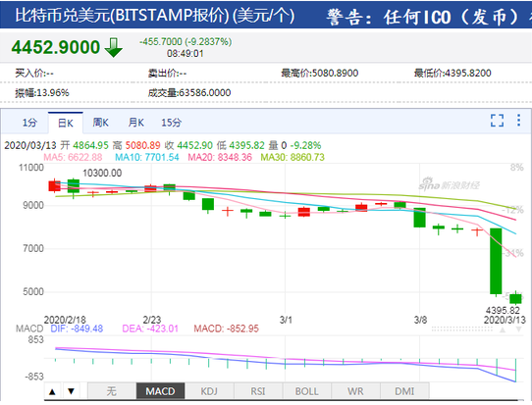Click the 最低价:4395.8200 field
The width and height of the screenshot is (532, 405).
coord(452,73)
